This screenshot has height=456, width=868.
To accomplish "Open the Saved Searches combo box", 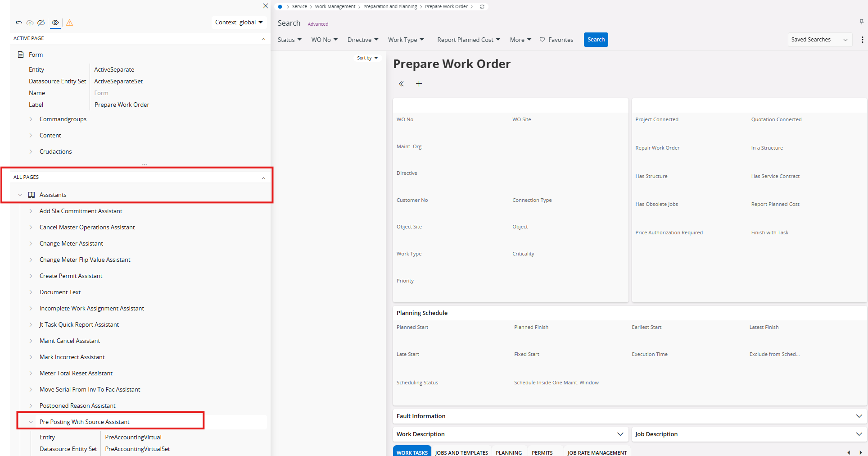I will [x=819, y=40].
